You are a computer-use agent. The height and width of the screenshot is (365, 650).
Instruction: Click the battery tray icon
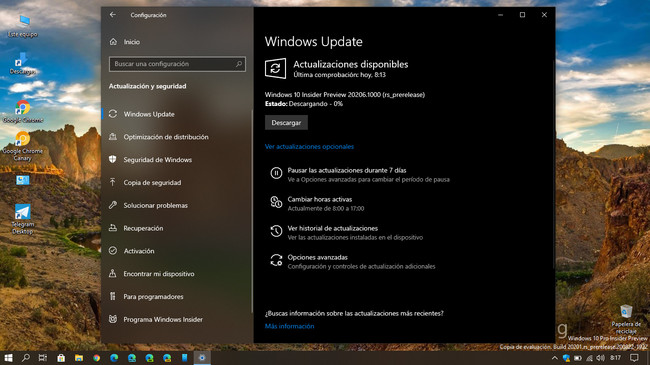[578, 358]
